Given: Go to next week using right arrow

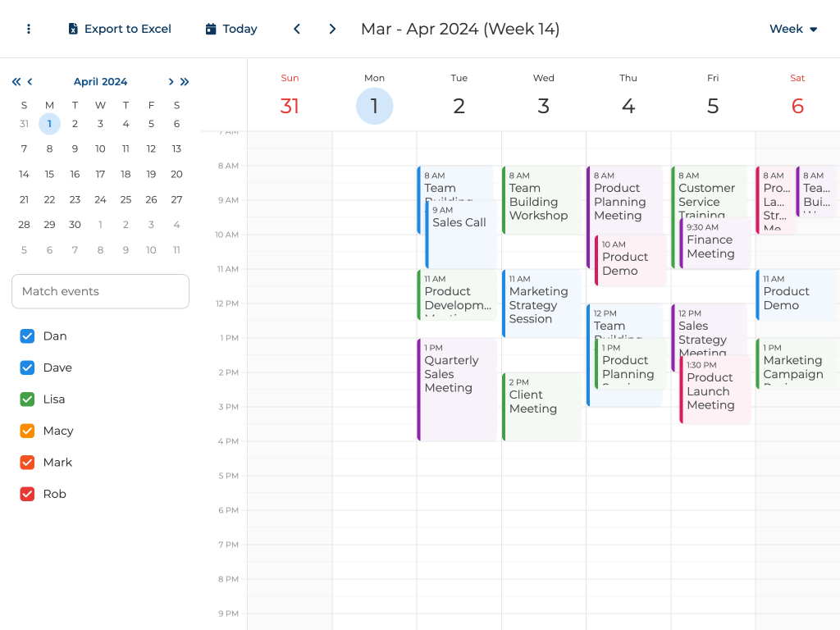Looking at the screenshot, I should 332,29.
